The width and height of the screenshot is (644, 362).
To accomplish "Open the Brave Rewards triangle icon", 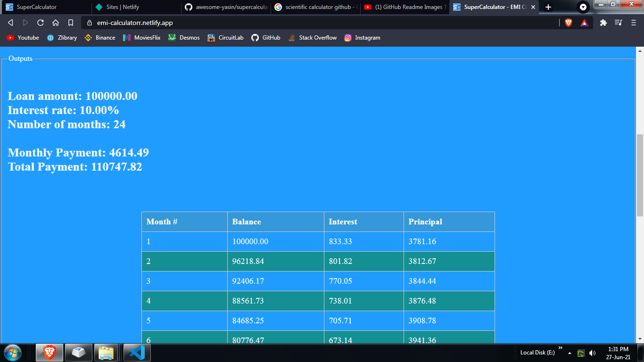I will click(x=584, y=23).
